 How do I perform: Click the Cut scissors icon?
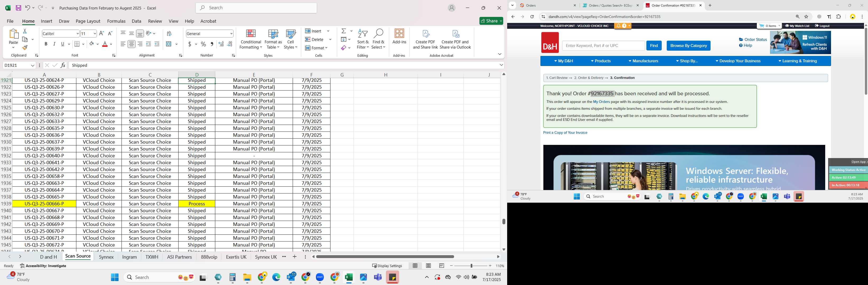pyautogui.click(x=25, y=31)
